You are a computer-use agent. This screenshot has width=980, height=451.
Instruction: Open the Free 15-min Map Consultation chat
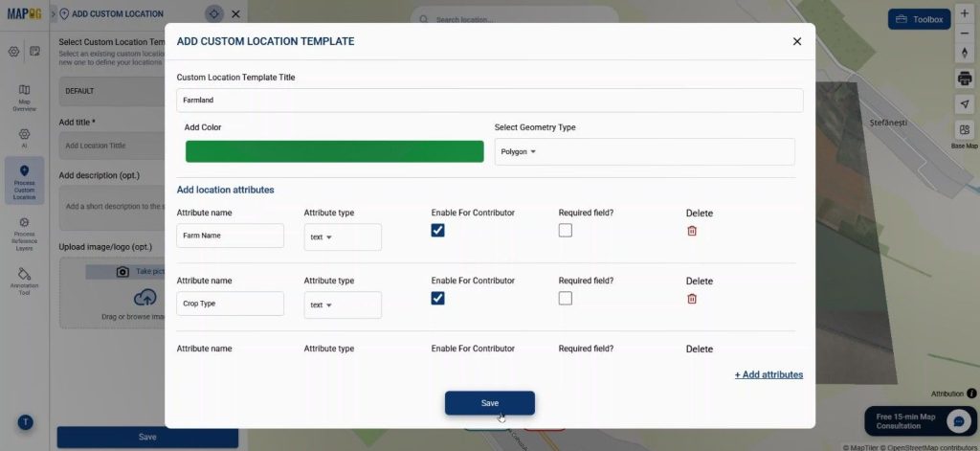click(922, 421)
